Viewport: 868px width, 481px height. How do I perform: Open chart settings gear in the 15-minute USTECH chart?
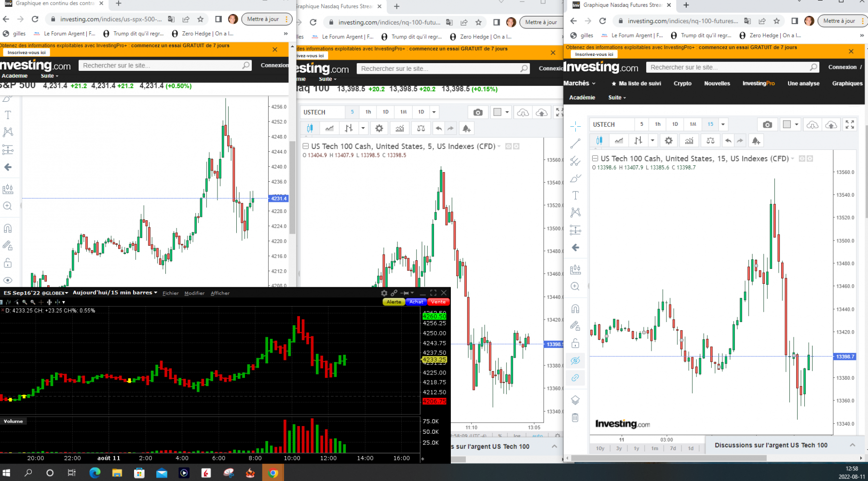tap(668, 141)
